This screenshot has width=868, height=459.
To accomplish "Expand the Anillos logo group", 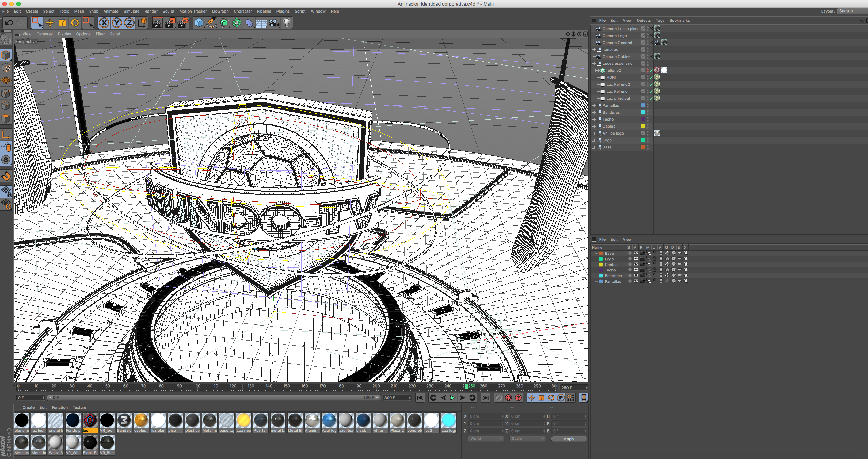I will (x=593, y=133).
